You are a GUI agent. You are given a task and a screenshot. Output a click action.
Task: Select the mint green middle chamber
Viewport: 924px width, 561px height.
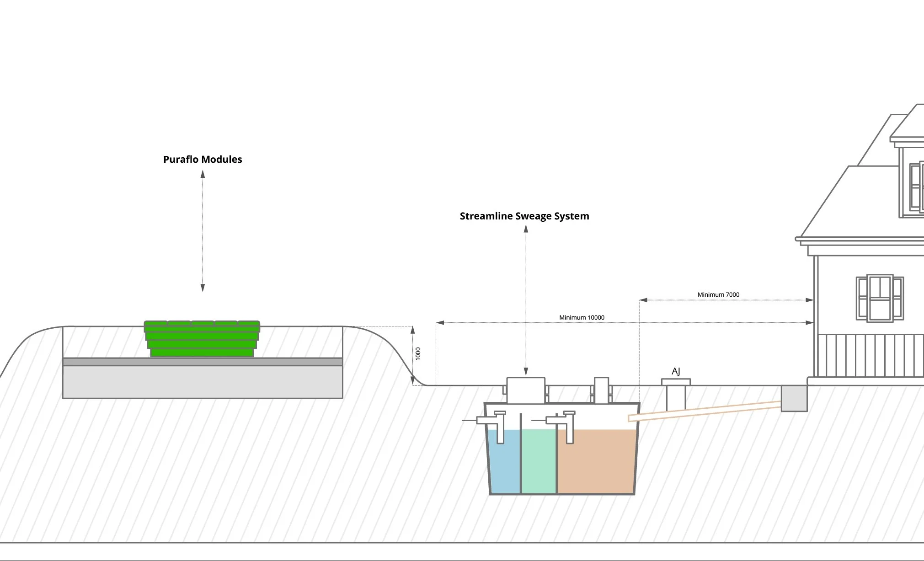pos(539,462)
